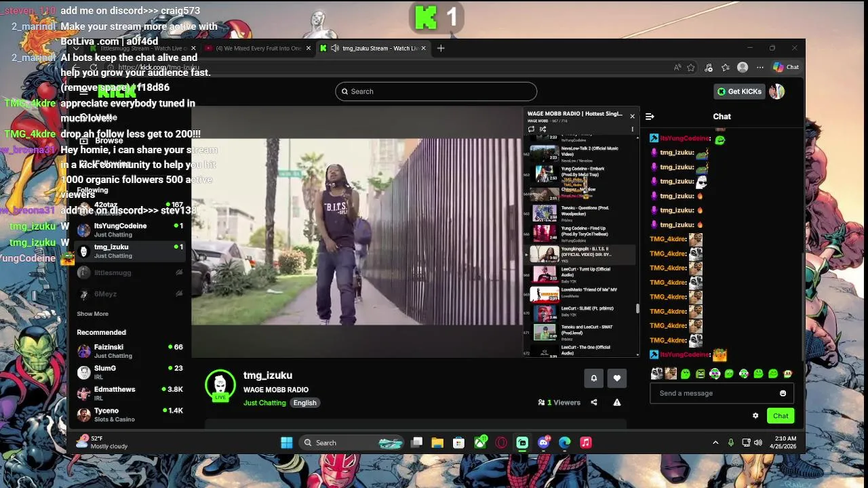Image resolution: width=868 pixels, height=488 pixels.
Task: Open user profile avatar menu
Action: tap(776, 91)
